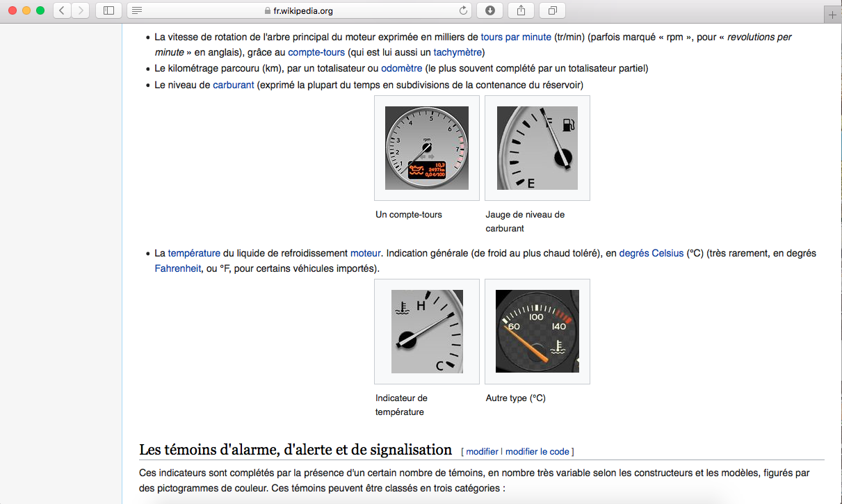Reload the Wikipedia page

[464, 10]
